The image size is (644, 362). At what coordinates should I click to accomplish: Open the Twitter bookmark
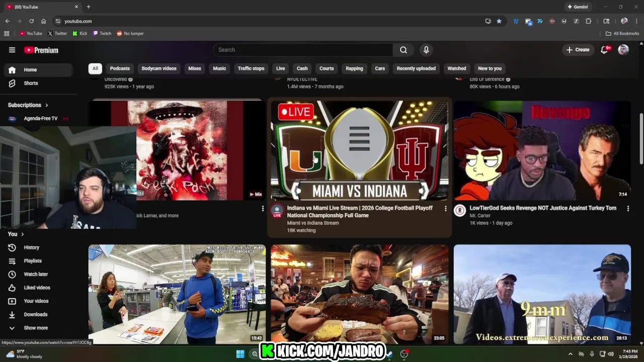point(57,34)
